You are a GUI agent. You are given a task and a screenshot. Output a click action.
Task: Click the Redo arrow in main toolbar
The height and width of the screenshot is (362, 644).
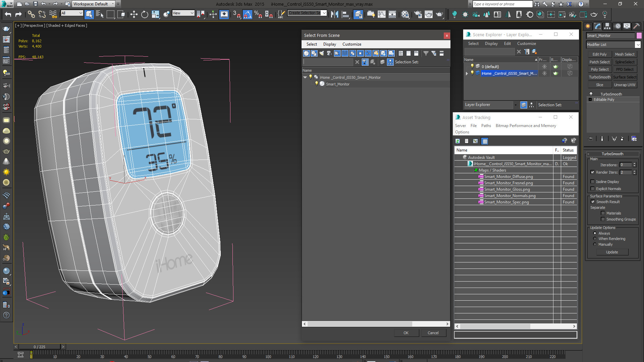click(18, 14)
